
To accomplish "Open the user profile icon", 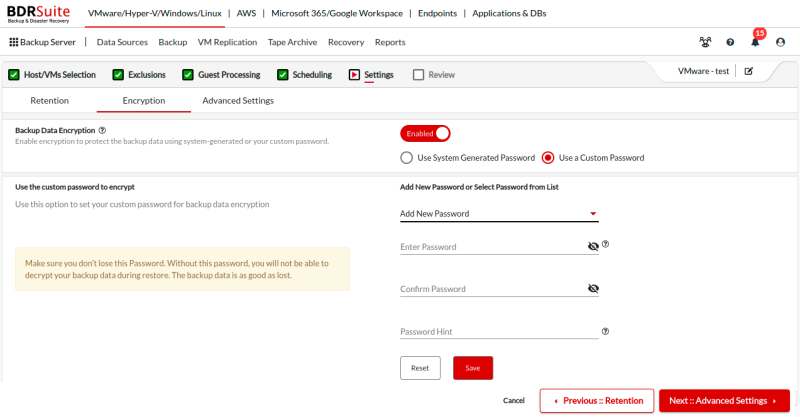I will 780,42.
